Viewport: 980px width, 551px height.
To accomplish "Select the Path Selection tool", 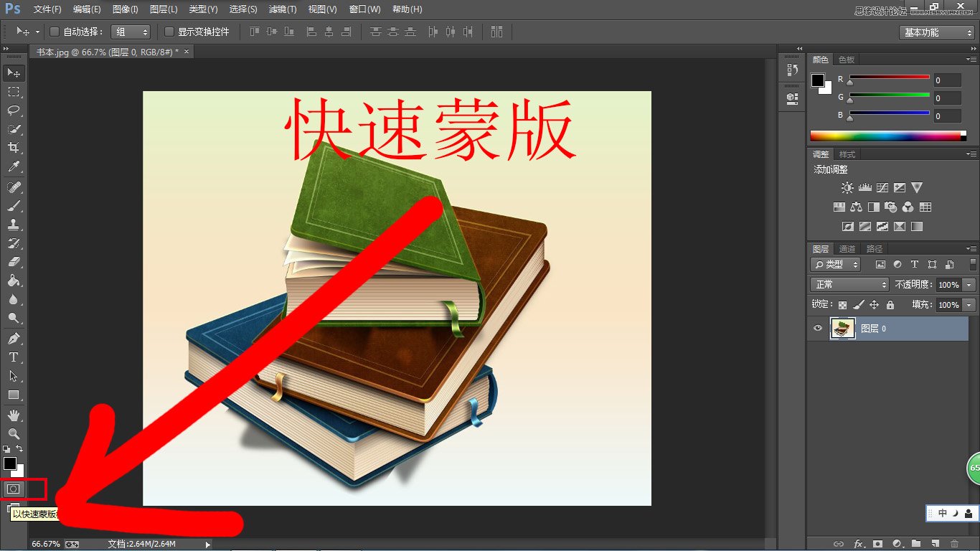I will click(14, 376).
